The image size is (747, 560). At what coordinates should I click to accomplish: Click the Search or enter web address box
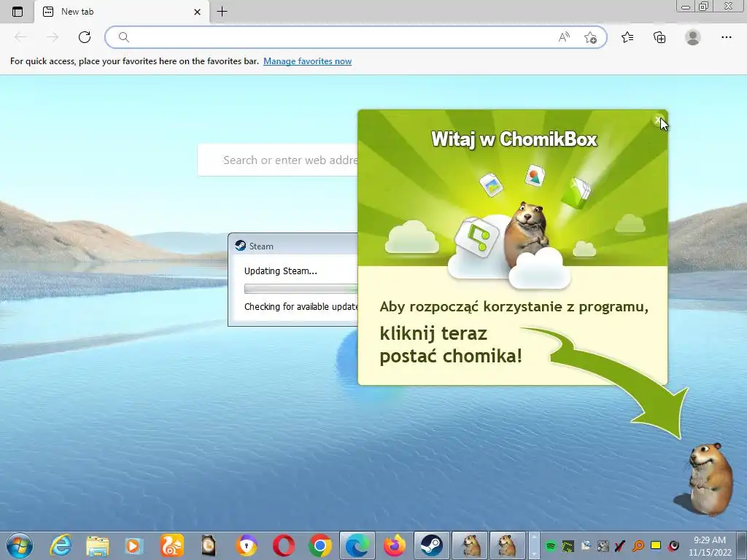click(278, 160)
